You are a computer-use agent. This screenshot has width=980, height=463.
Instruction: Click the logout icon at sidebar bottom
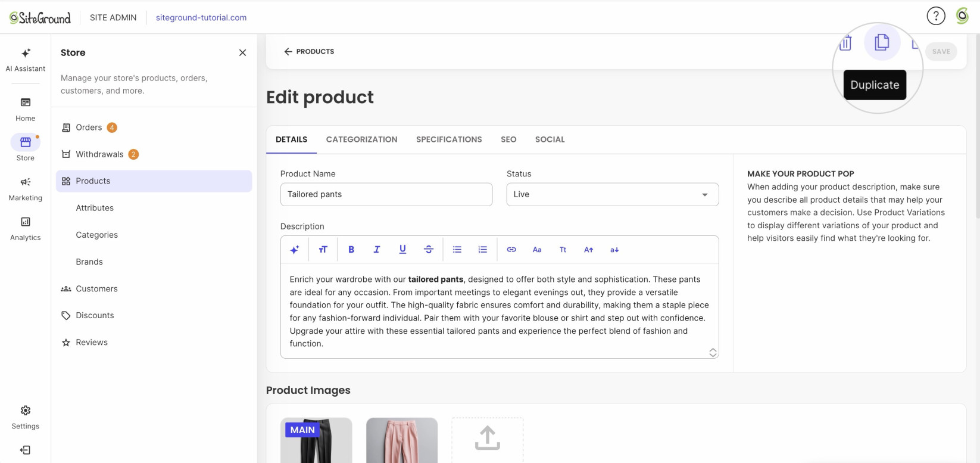[26, 450]
